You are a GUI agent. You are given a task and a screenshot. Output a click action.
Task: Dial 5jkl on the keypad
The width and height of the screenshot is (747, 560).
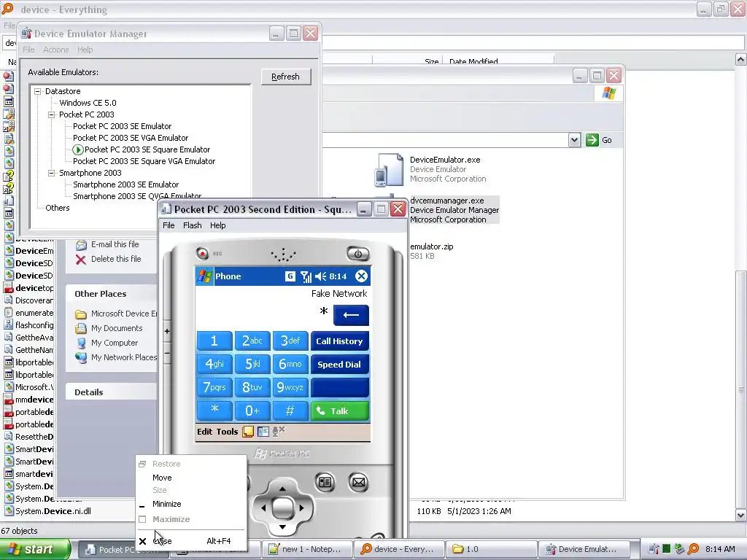pos(252,365)
